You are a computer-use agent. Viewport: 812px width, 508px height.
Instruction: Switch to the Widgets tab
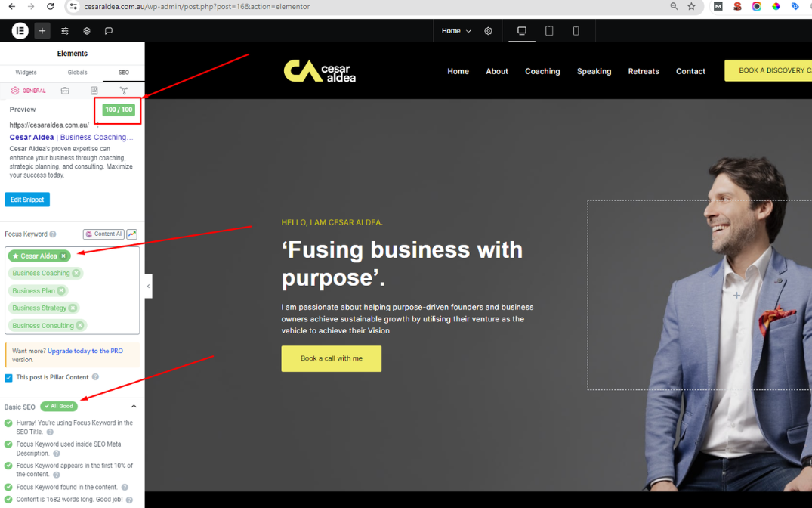(x=26, y=73)
